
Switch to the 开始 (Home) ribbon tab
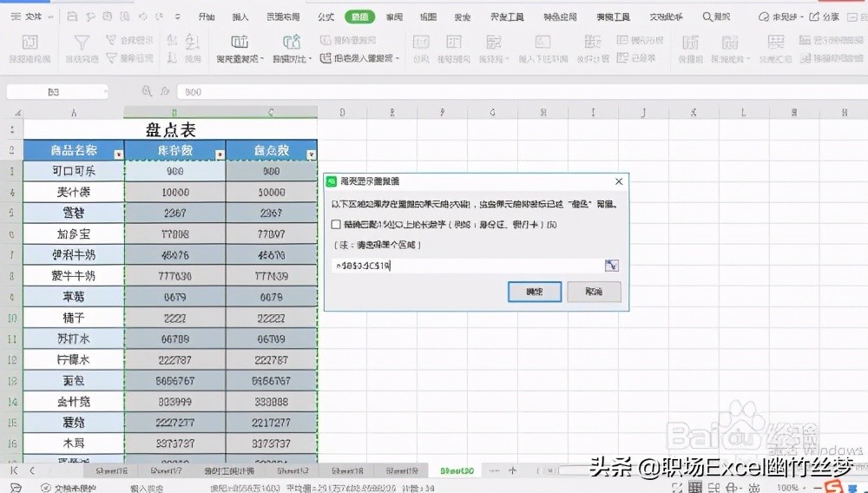[x=206, y=17]
